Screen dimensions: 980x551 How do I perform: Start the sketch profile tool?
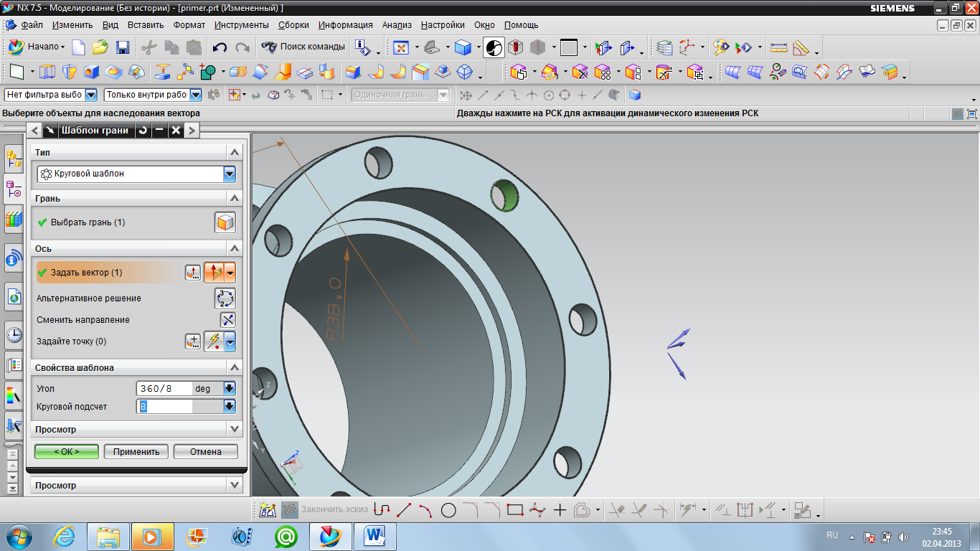click(x=382, y=510)
